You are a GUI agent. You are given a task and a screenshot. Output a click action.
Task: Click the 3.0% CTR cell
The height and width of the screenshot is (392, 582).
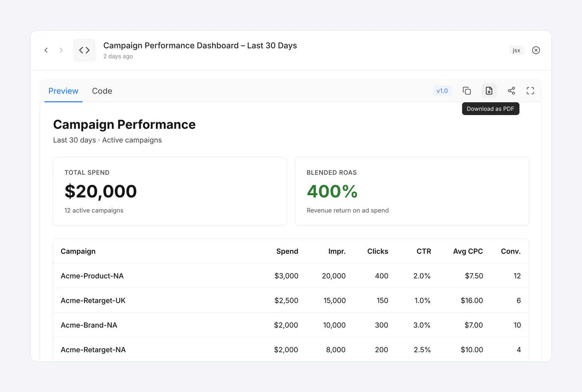pos(422,325)
